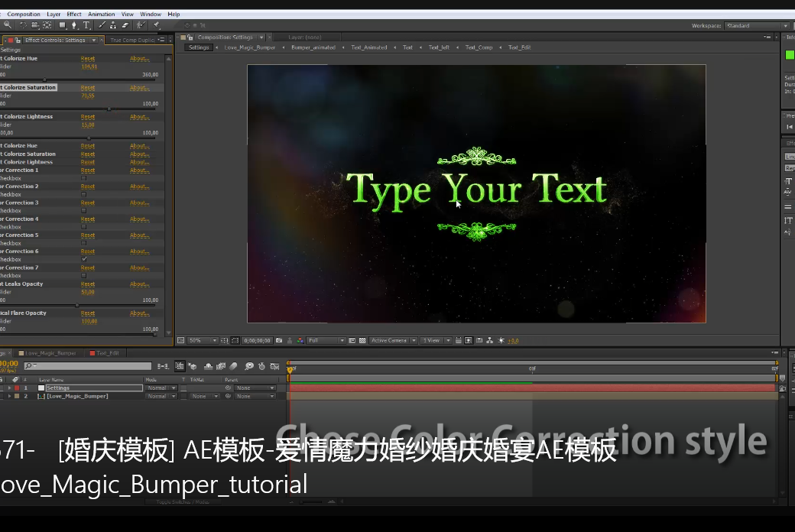Open the 1 View layout dropdown
Viewport: 795px width, 532px height.
tap(436, 341)
